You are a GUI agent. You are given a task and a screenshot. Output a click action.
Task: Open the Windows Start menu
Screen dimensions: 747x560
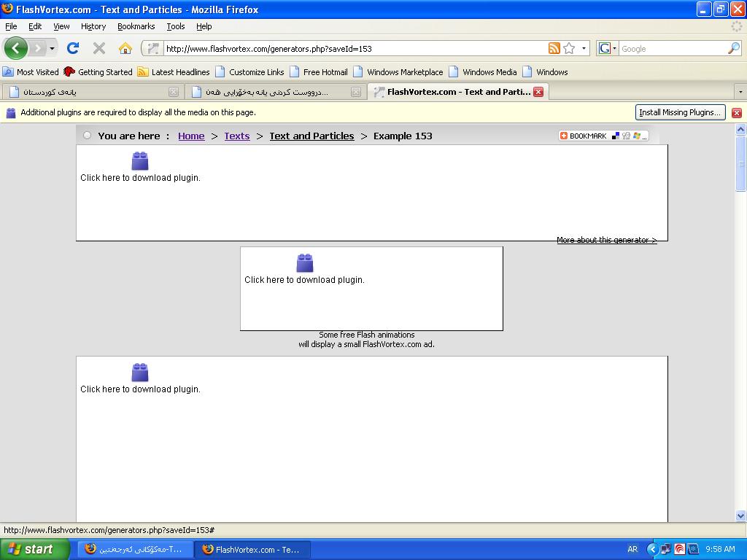coord(35,549)
